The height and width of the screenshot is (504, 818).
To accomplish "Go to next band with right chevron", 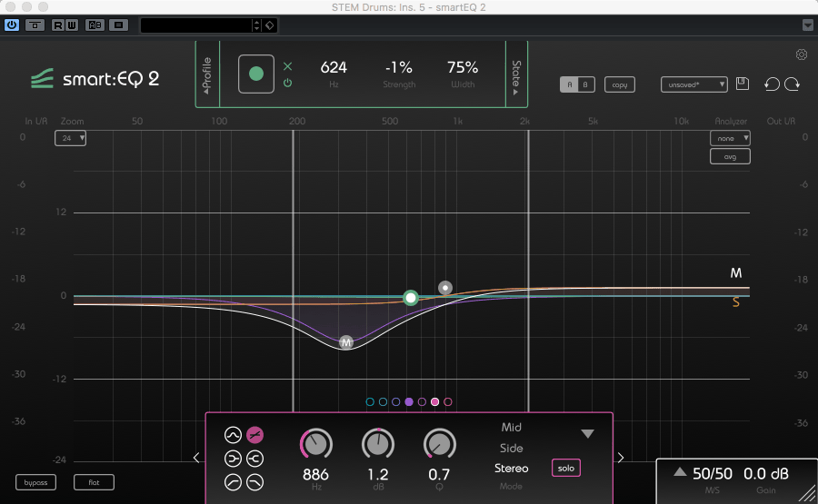I will pyautogui.click(x=620, y=458).
